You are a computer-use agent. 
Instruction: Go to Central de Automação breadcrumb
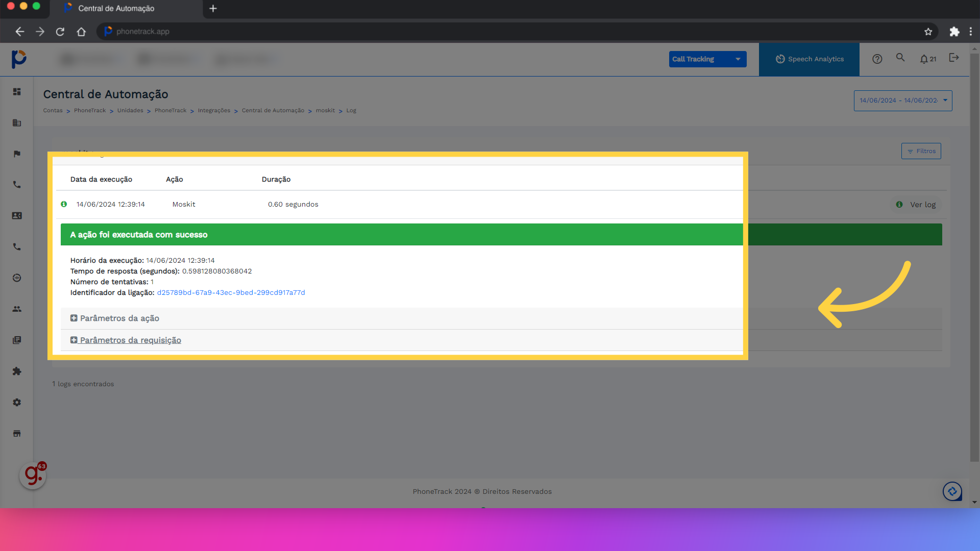273,111
